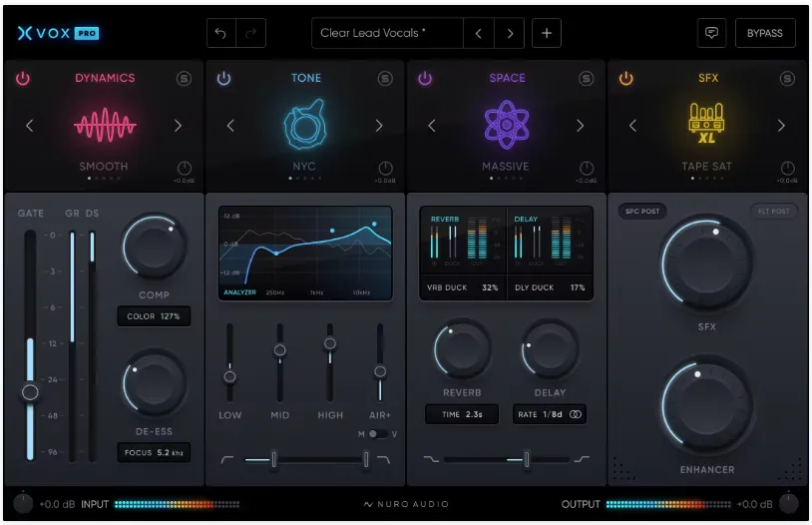Go to next preset arrow

(510, 33)
